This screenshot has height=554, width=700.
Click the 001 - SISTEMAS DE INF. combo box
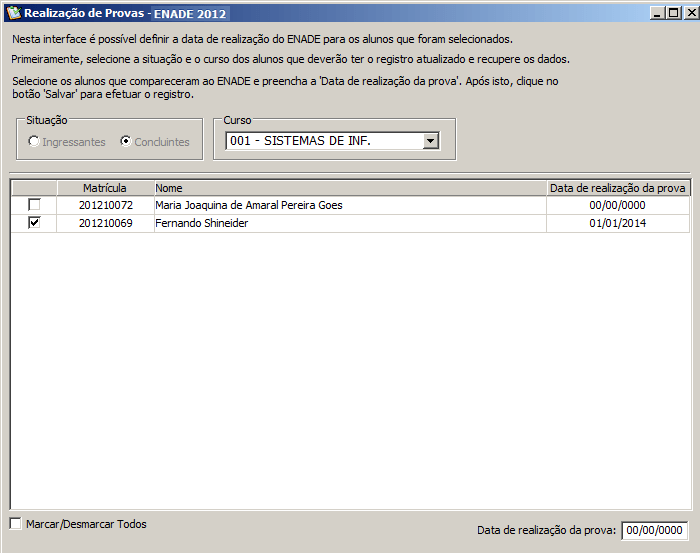coord(333,141)
